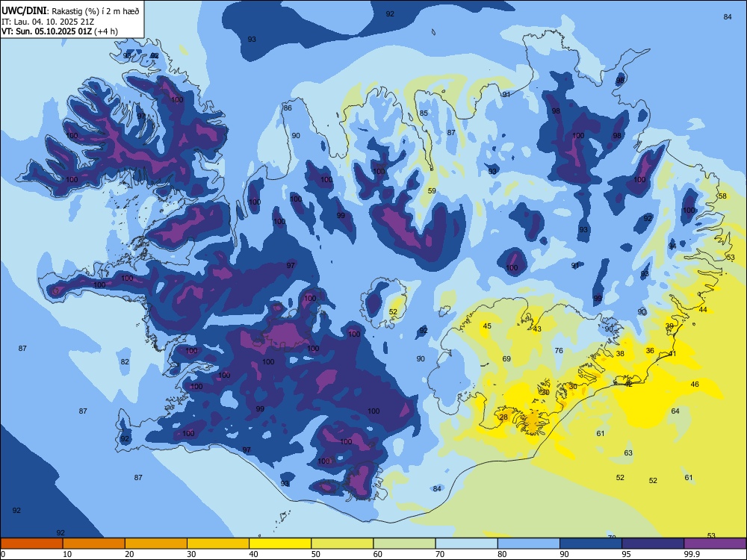Click the '10' legend scale label
The width and height of the screenshot is (747, 560).
tap(68, 554)
